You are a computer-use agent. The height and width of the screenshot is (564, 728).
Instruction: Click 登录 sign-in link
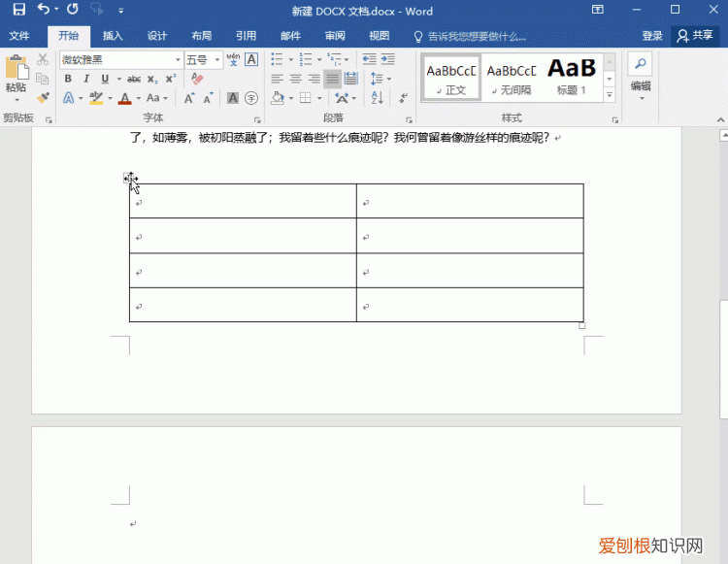(652, 36)
